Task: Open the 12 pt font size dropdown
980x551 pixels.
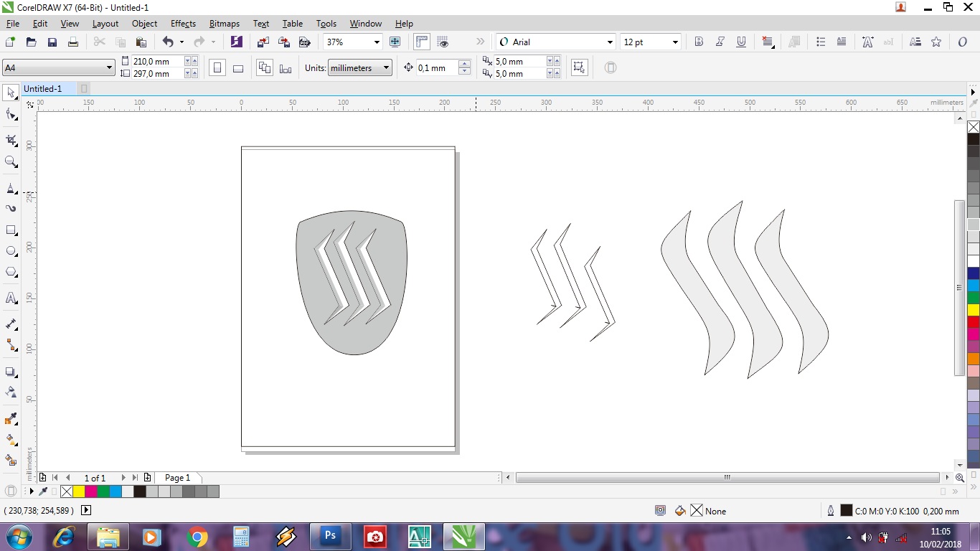Action: click(x=675, y=42)
